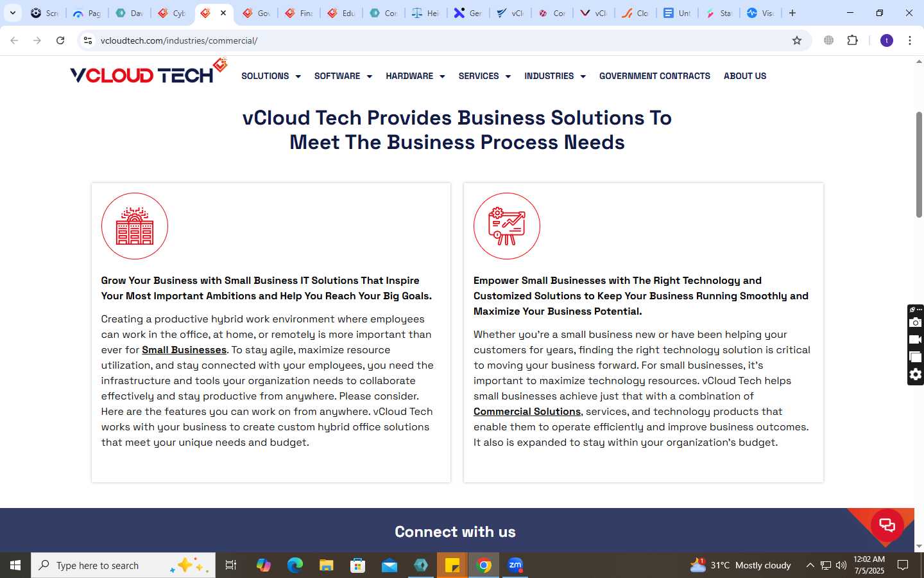Switch to the 'Scr' tab
Image resolution: width=924 pixels, height=578 pixels.
45,13
